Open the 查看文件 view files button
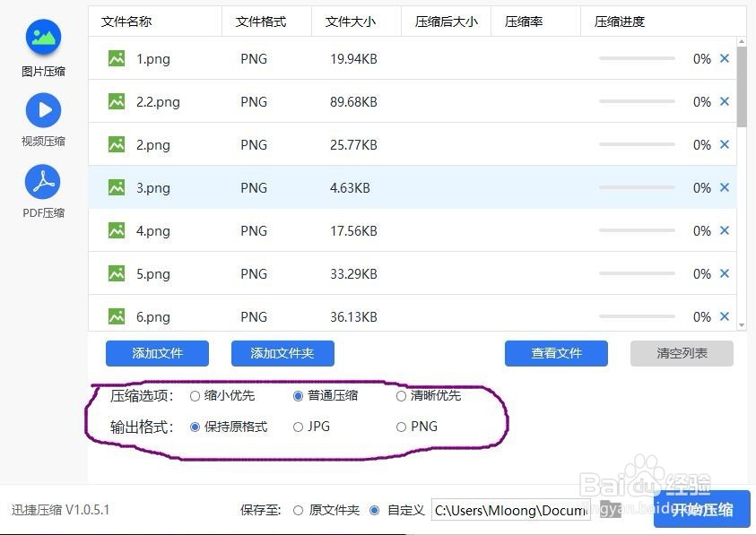 click(556, 353)
